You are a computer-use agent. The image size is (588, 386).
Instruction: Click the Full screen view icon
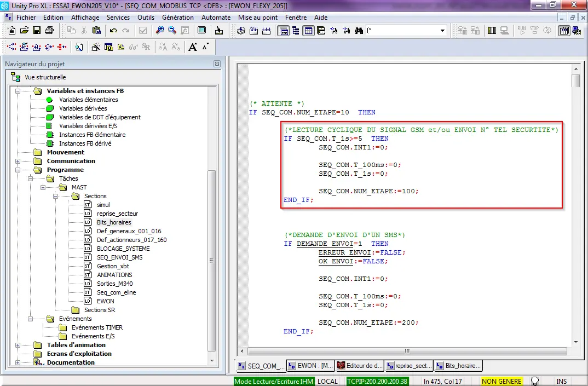click(202, 30)
